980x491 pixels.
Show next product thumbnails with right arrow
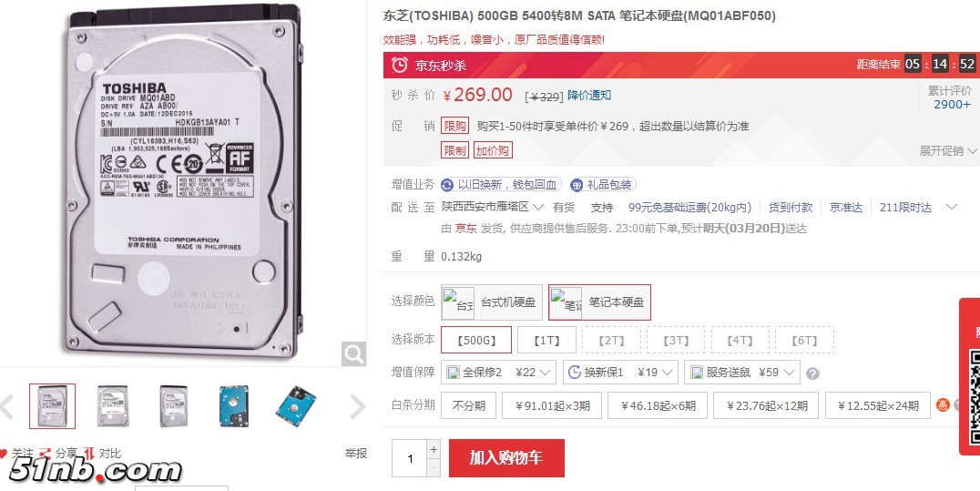(x=357, y=406)
